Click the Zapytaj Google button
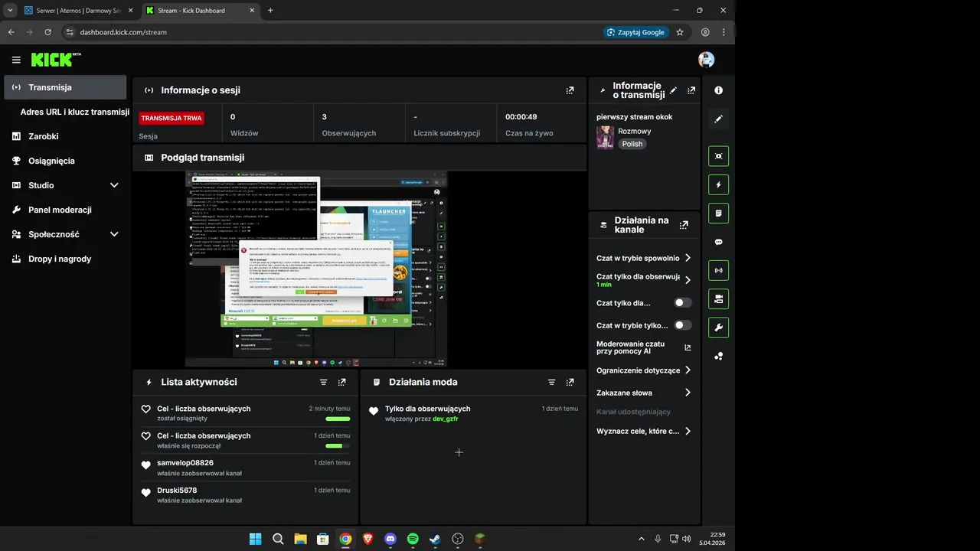The width and height of the screenshot is (980, 551). point(635,32)
